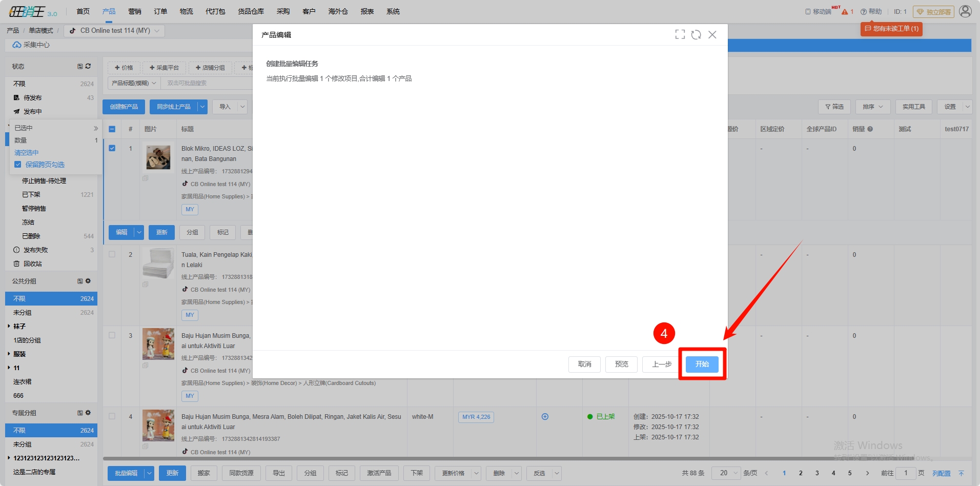Expand the 服装 group tree item
Image resolution: width=980 pixels, height=486 pixels.
[x=9, y=354]
